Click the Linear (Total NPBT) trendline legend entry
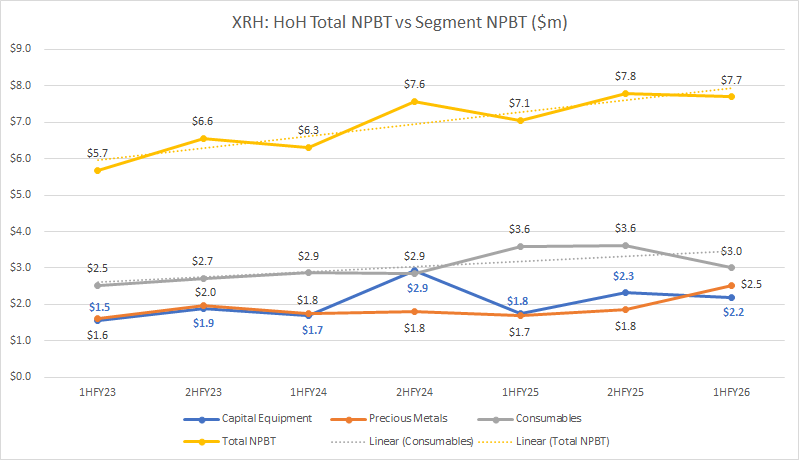 click(552, 441)
